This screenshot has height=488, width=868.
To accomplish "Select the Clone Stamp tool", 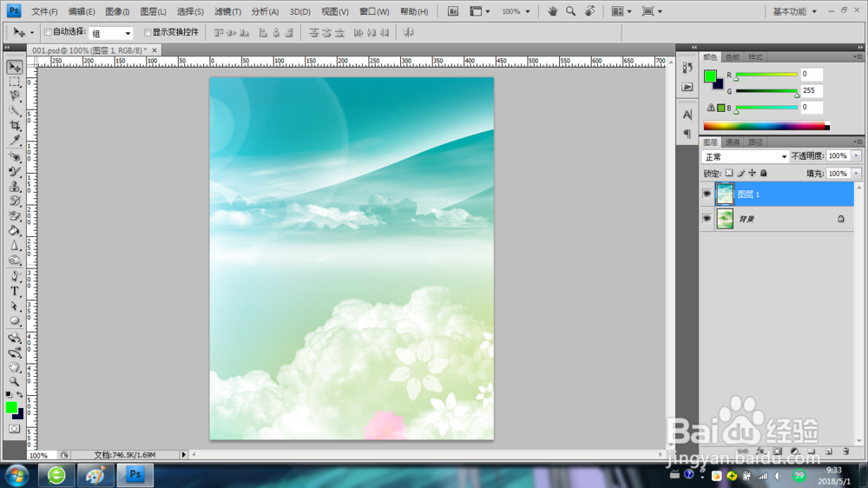I will point(15,187).
